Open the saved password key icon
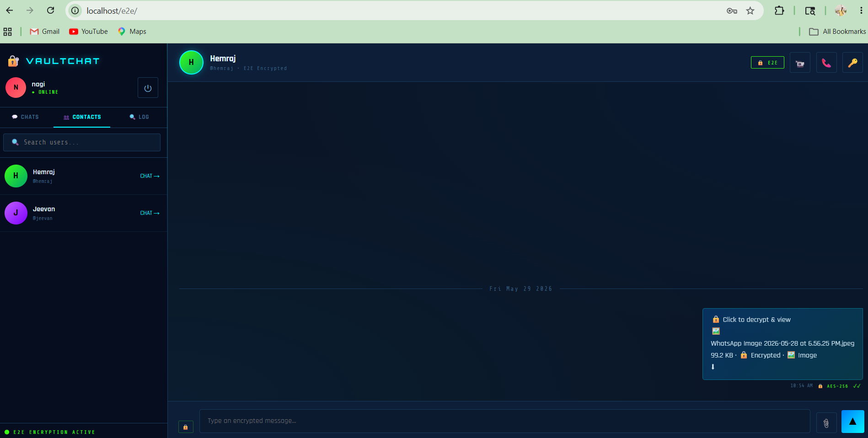The image size is (868, 438). 732,11
